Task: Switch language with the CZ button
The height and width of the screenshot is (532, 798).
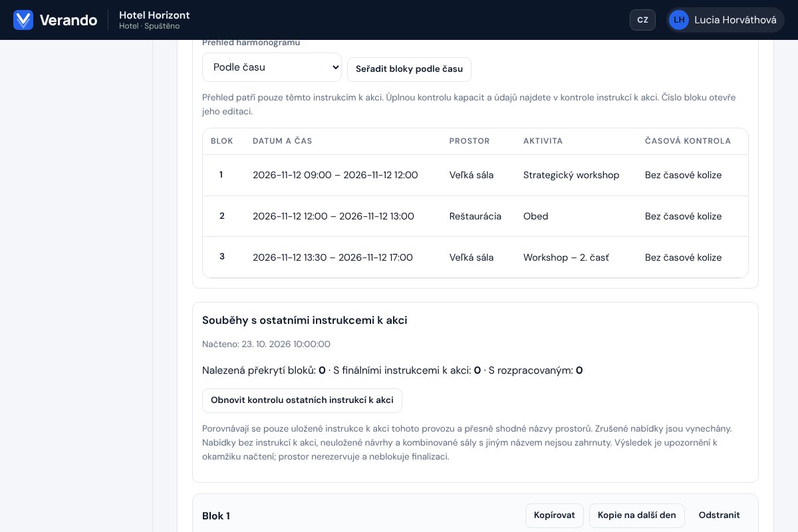Action: [x=642, y=20]
